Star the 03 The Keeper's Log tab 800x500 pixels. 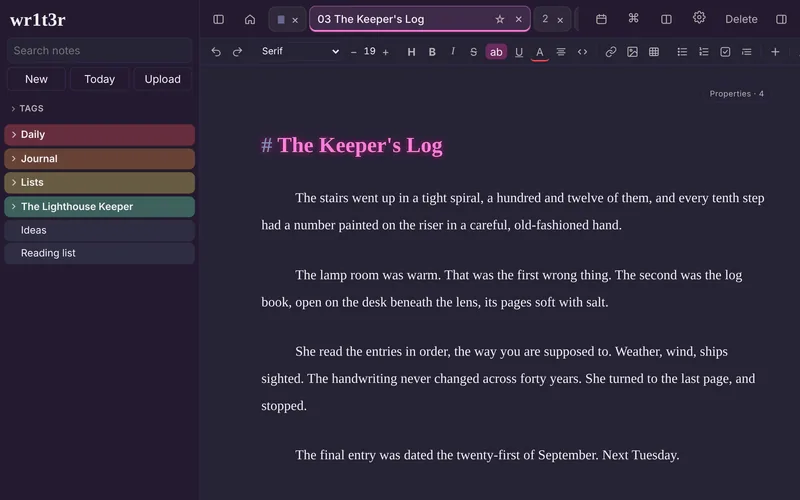click(499, 19)
